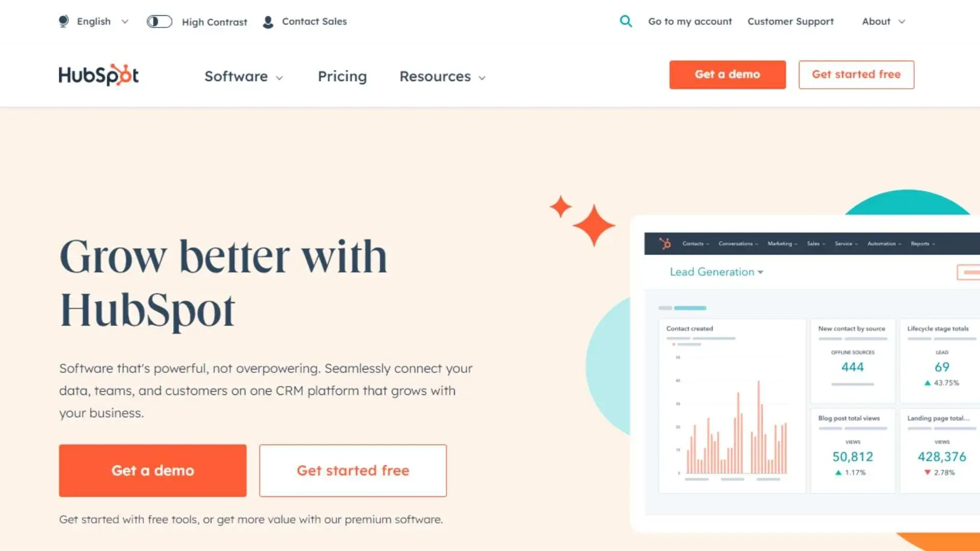
Task: Enable High Contrast display setting
Action: pyautogui.click(x=160, y=21)
